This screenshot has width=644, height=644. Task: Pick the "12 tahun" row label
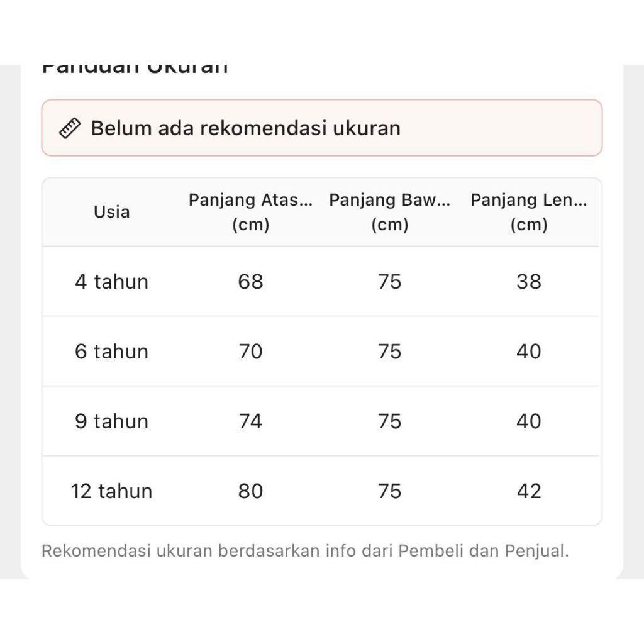(112, 491)
